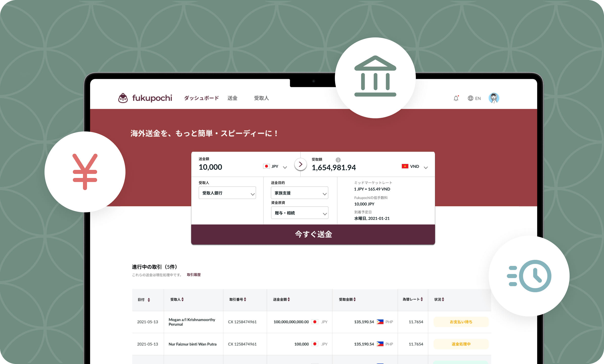
Task: Click the circular arrow convert icon
Action: (x=300, y=164)
